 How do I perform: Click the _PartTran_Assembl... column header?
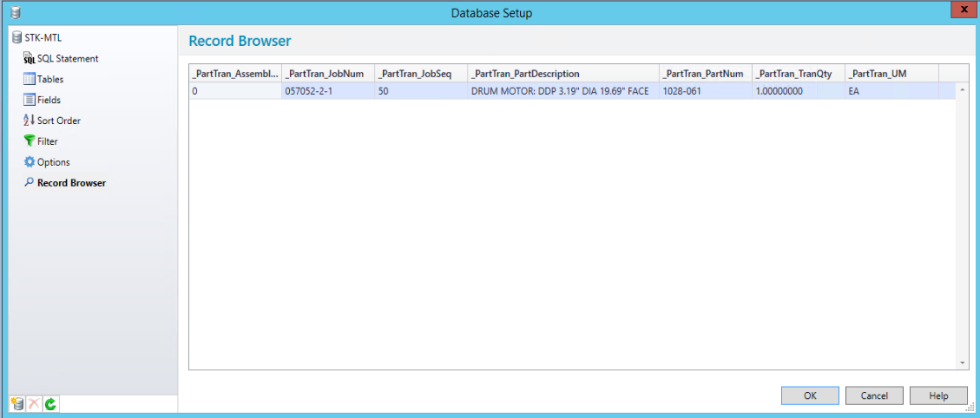pyautogui.click(x=235, y=74)
